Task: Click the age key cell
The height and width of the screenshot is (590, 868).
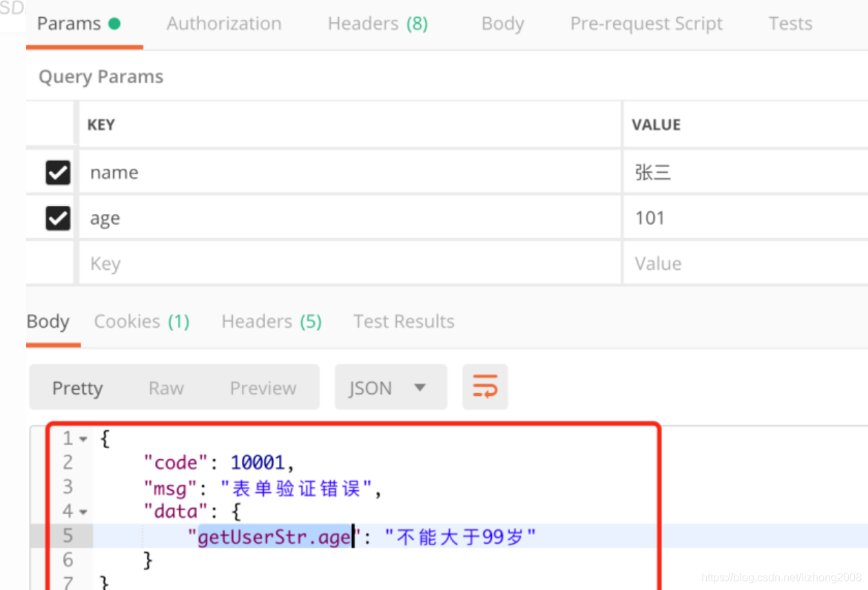Action: (350, 218)
